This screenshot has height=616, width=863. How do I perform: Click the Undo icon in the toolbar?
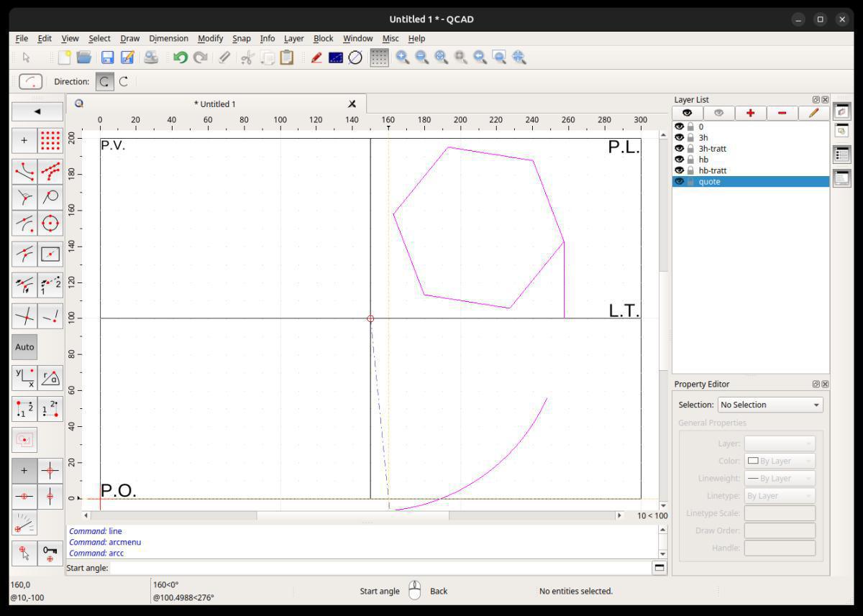(x=180, y=58)
